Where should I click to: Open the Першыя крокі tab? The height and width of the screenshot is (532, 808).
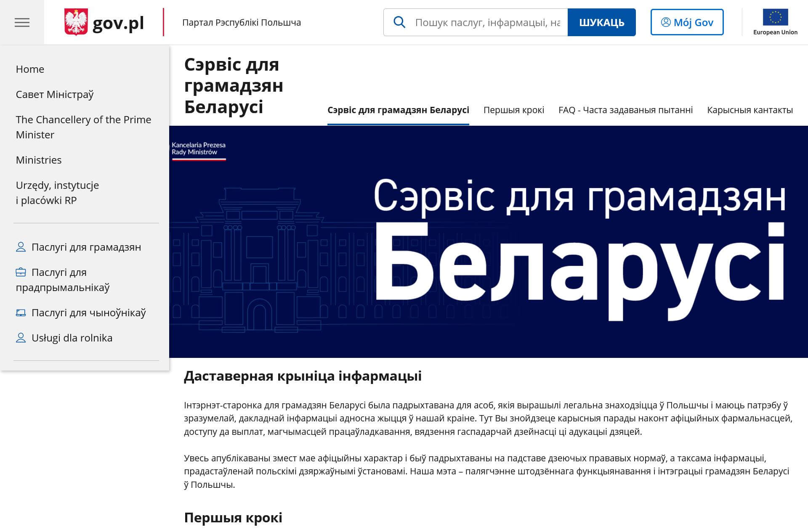click(x=514, y=110)
